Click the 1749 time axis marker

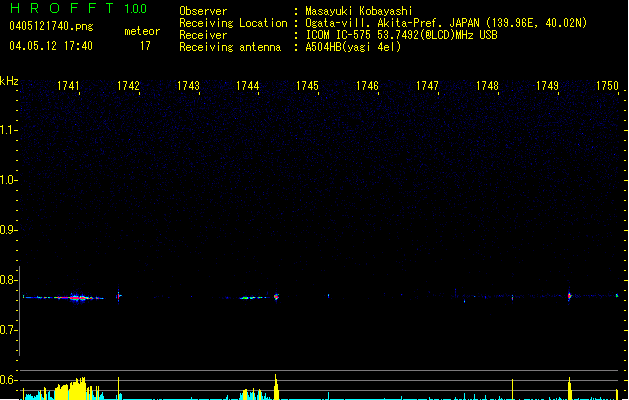[547, 86]
